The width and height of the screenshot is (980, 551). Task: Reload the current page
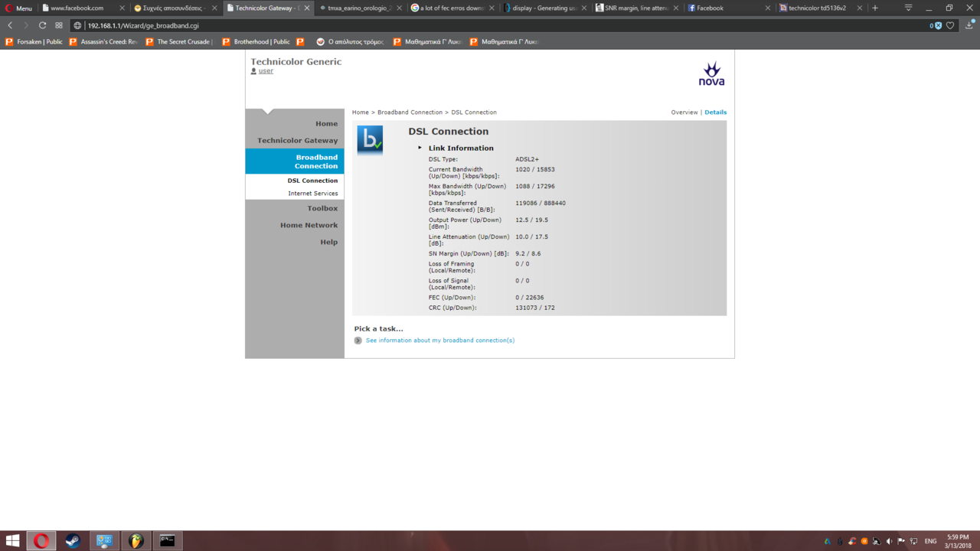pos(42,25)
